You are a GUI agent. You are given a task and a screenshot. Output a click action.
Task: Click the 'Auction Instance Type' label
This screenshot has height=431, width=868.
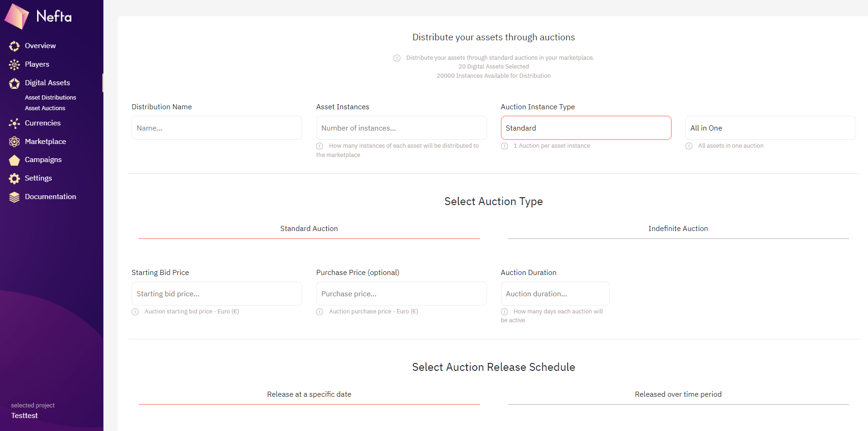(x=538, y=107)
